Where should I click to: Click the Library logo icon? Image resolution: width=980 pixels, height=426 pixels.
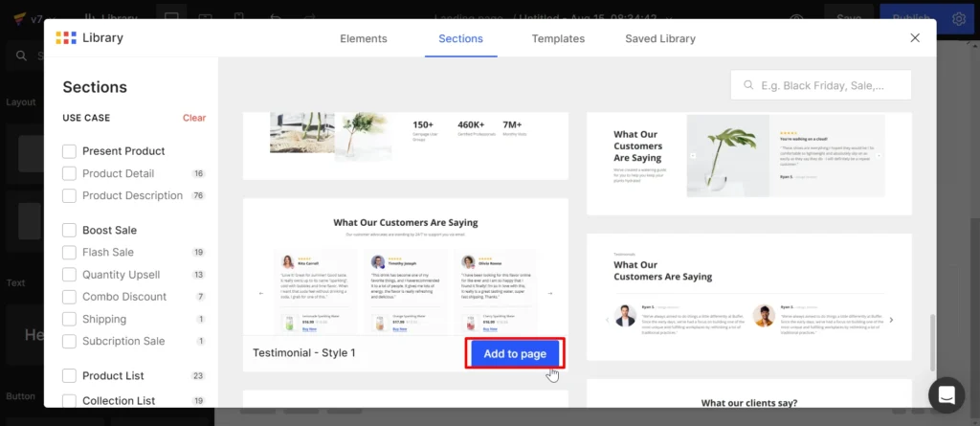point(65,38)
